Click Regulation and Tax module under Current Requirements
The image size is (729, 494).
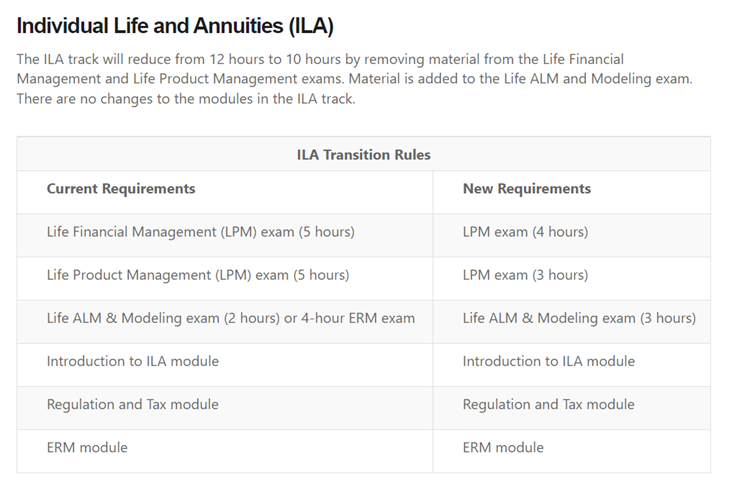coord(133,405)
